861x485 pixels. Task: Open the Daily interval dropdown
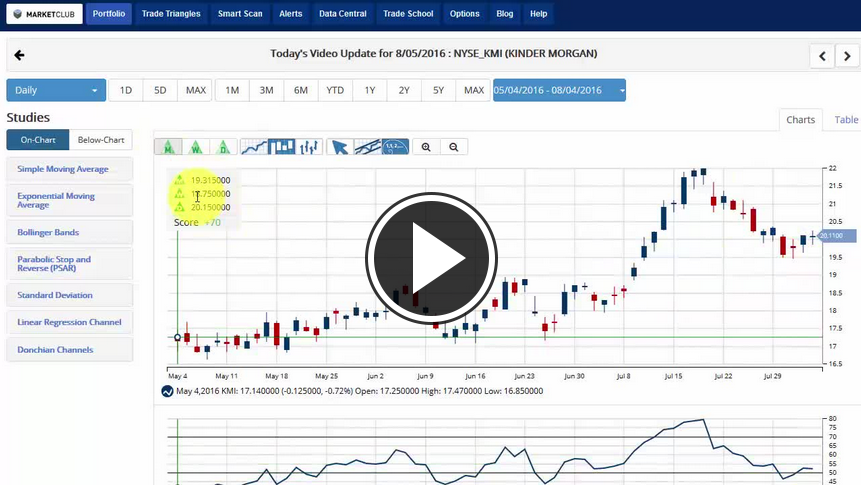56,90
